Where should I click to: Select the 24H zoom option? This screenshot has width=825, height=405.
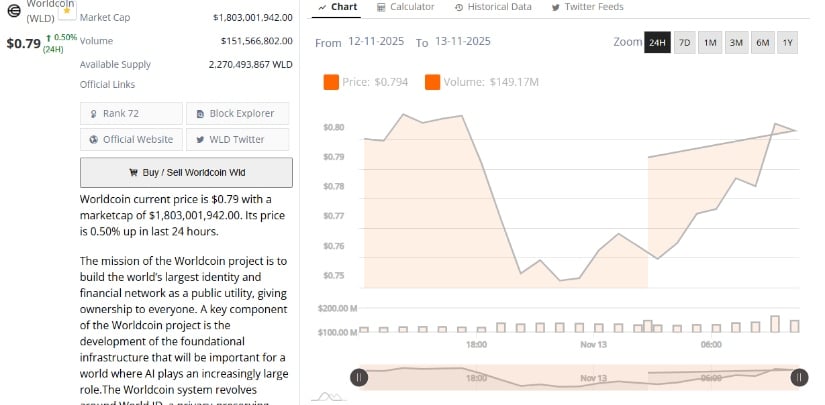657,43
